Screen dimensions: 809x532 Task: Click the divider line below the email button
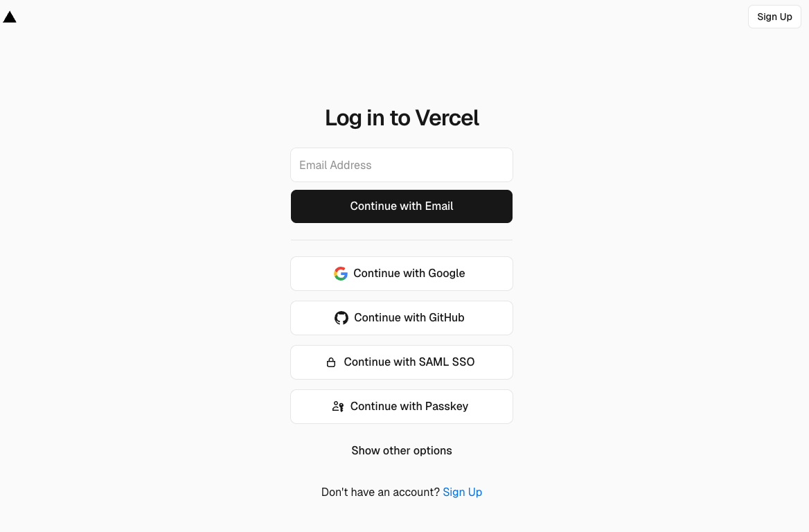(x=402, y=240)
